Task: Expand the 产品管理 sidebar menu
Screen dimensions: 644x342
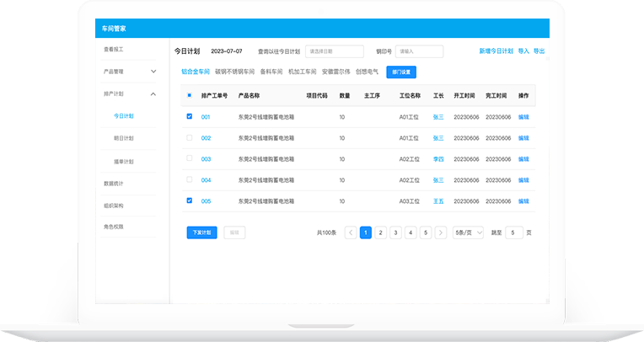Action: pos(153,72)
